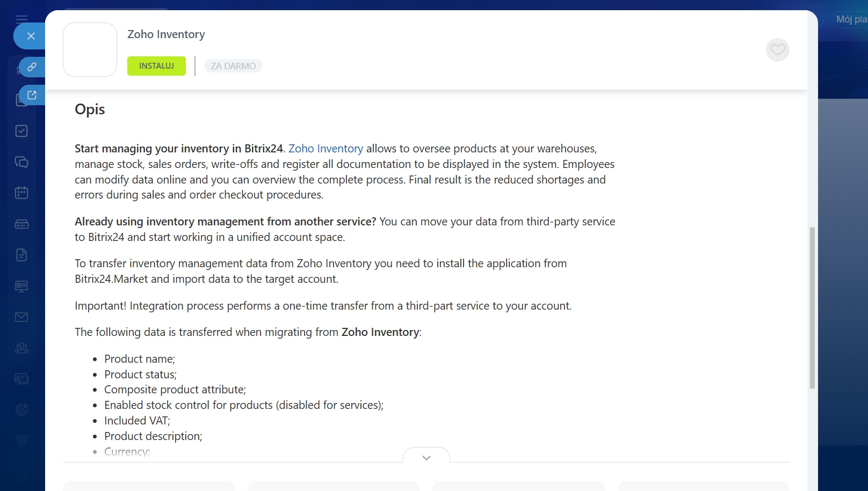Open the whiteboard presentation icon
This screenshot has width=868, height=491.
pyautogui.click(x=21, y=286)
